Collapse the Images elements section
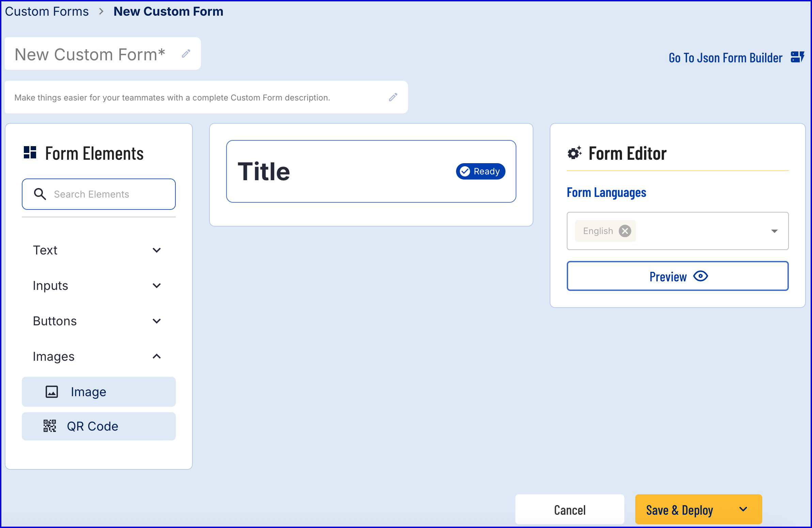 (157, 357)
